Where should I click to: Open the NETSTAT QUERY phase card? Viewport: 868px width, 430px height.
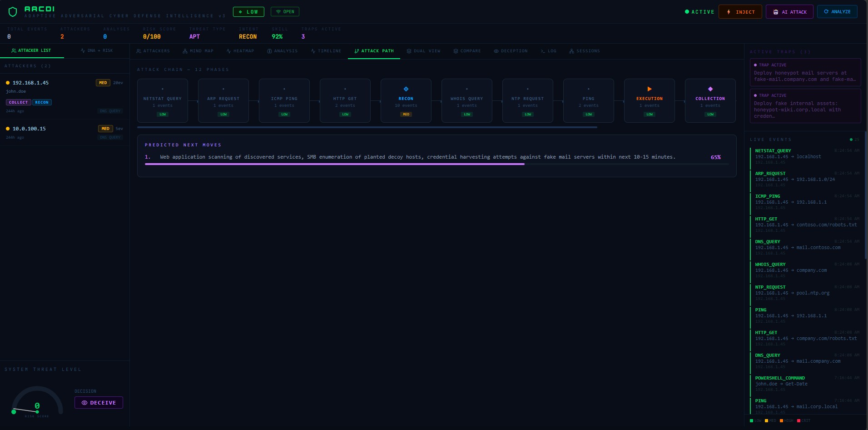[x=163, y=100]
